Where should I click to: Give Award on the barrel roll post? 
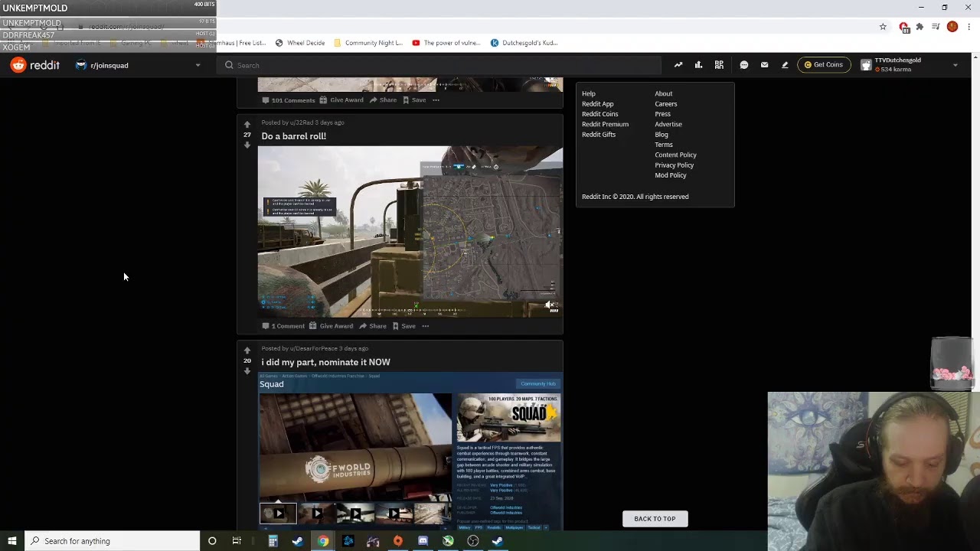(331, 326)
